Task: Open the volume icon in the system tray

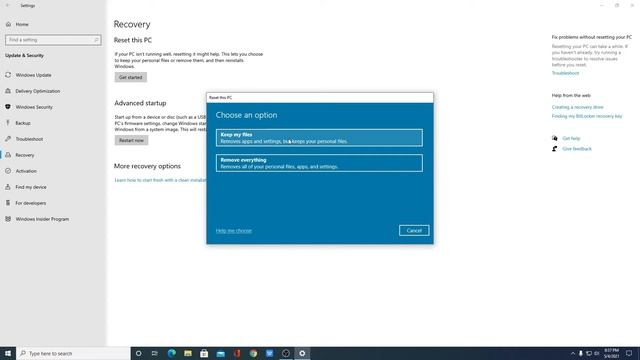Action: coord(597,353)
